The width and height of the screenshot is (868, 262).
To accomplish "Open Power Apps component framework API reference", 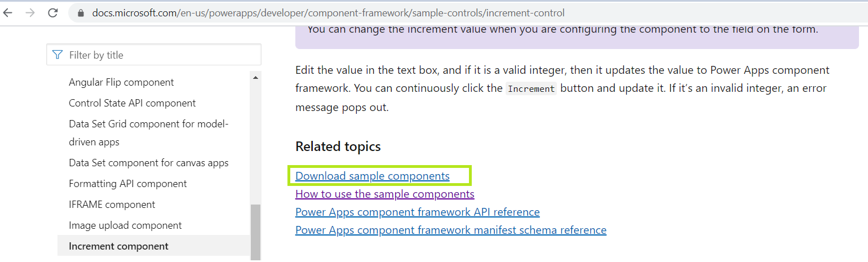I will click(417, 212).
